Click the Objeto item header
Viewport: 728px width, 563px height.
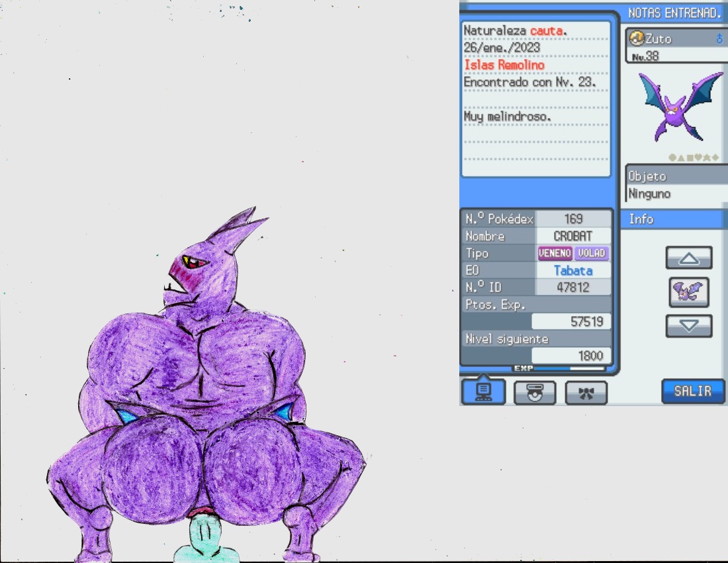point(647,176)
